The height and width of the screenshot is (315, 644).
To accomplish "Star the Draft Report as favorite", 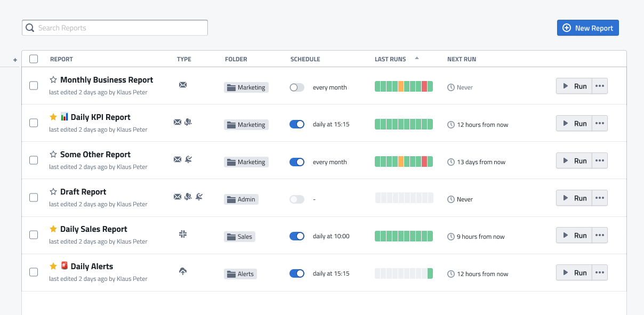I will point(53,192).
